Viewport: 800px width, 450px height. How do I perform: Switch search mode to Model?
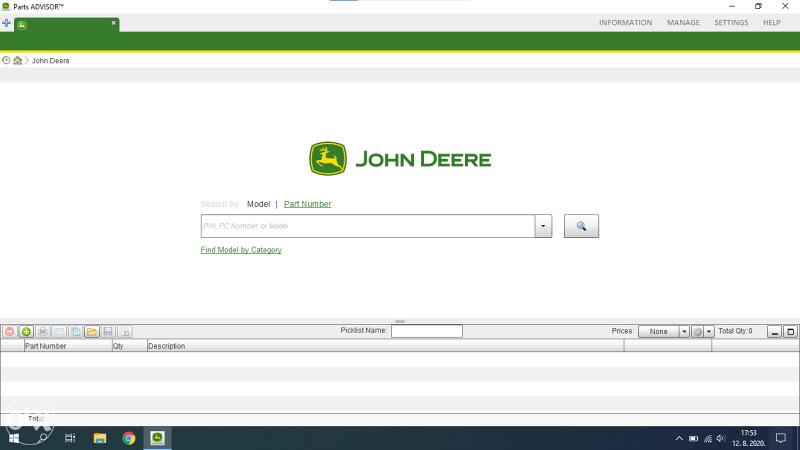pyautogui.click(x=258, y=204)
